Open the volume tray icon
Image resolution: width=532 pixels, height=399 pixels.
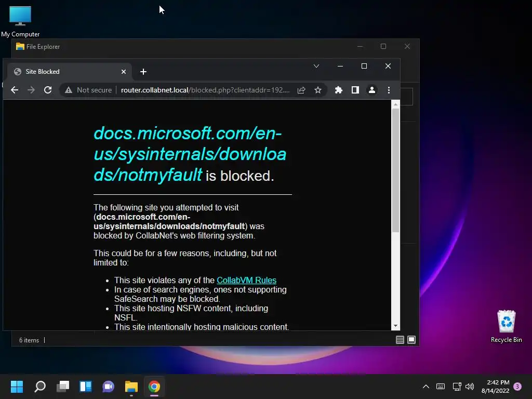click(470, 387)
